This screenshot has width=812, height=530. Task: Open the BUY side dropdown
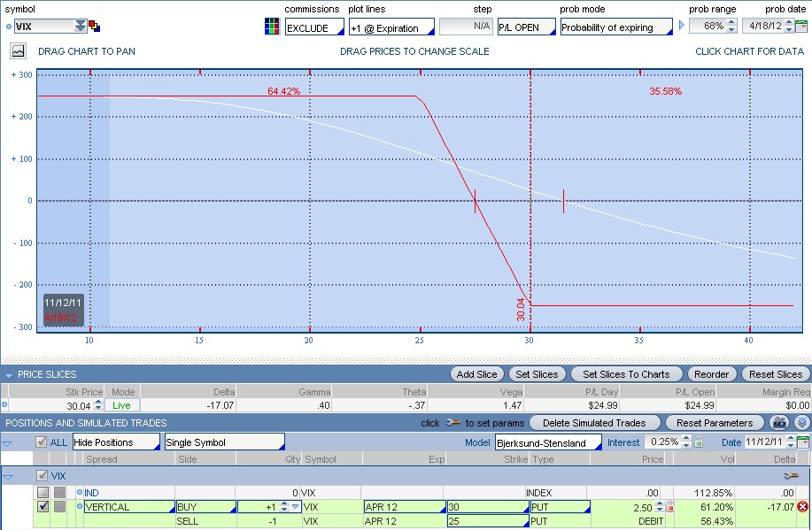206,507
